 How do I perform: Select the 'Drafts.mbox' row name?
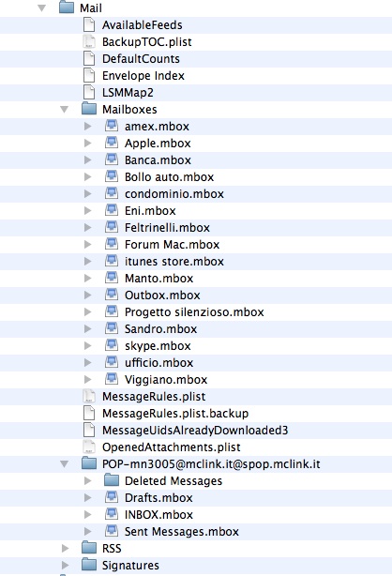click(x=158, y=498)
